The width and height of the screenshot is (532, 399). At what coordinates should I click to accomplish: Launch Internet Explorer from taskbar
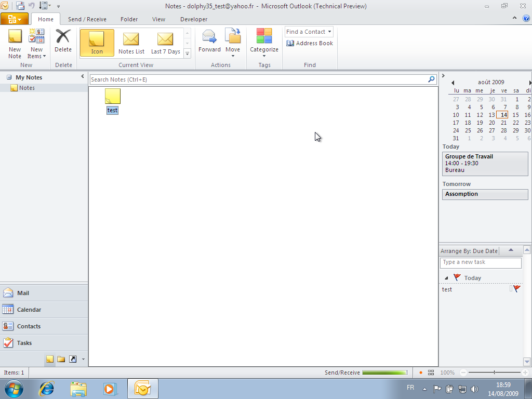coord(46,389)
